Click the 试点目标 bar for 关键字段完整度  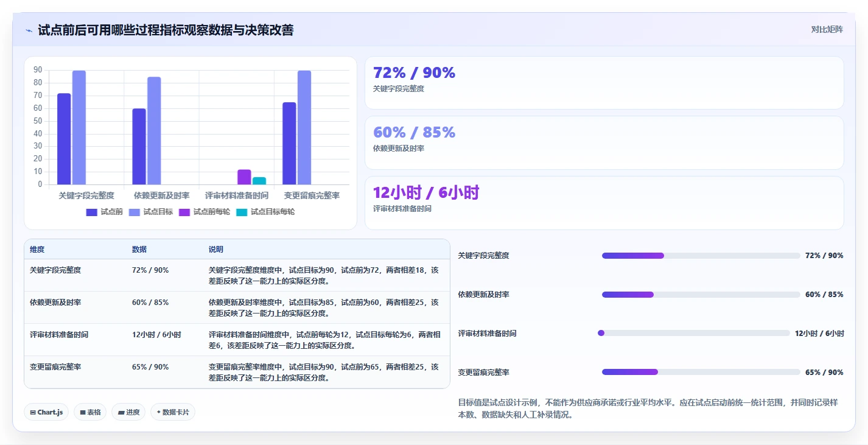pyautogui.click(x=79, y=127)
